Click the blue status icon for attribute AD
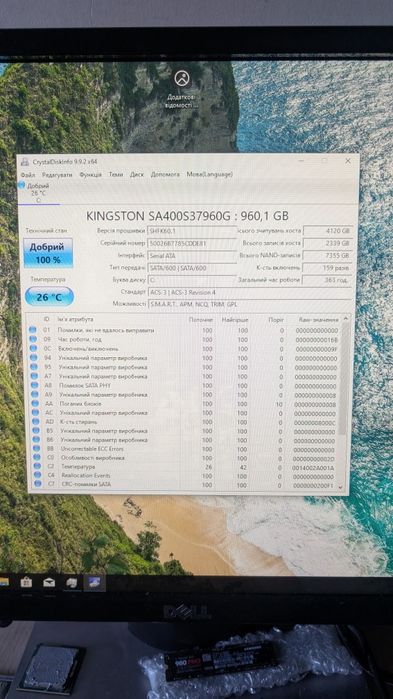 36,422
